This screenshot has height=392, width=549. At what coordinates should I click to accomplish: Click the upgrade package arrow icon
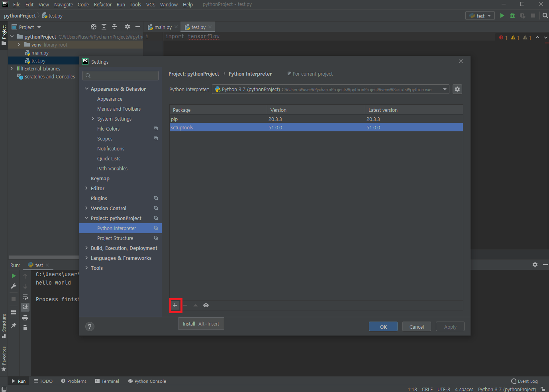click(x=196, y=305)
